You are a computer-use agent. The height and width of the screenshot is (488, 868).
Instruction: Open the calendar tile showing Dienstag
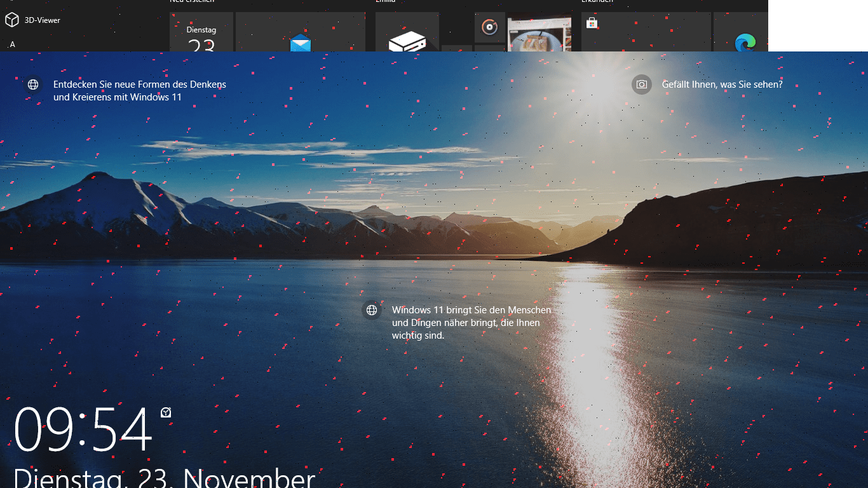click(201, 32)
